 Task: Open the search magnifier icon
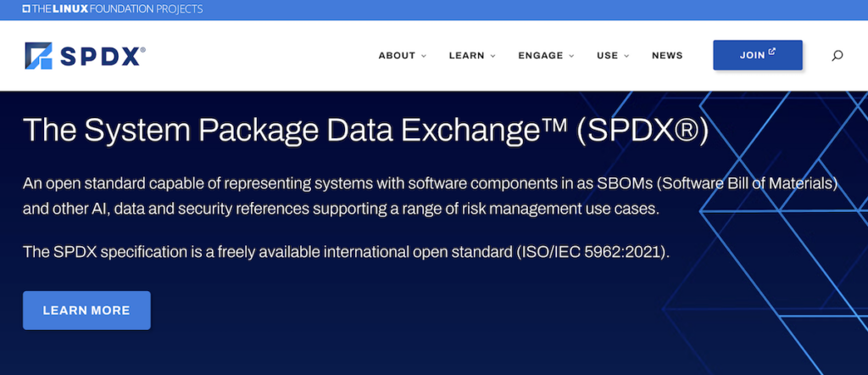tap(837, 55)
